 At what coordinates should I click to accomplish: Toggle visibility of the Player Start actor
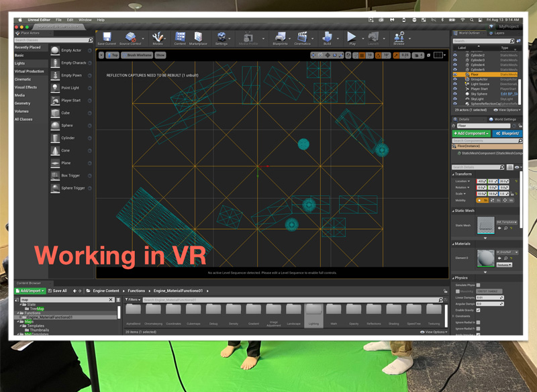coord(455,89)
